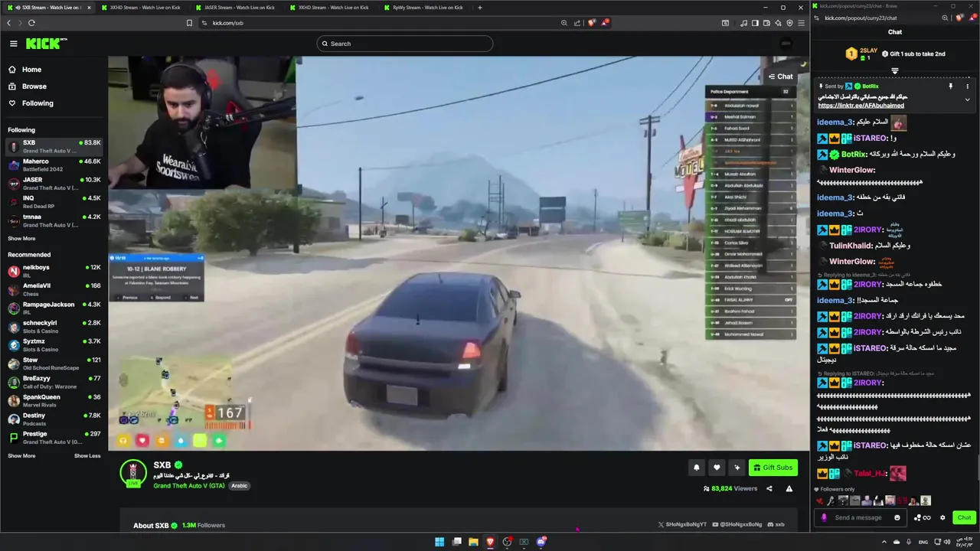
Task: Open File Explorer from taskbar
Action: point(473,542)
